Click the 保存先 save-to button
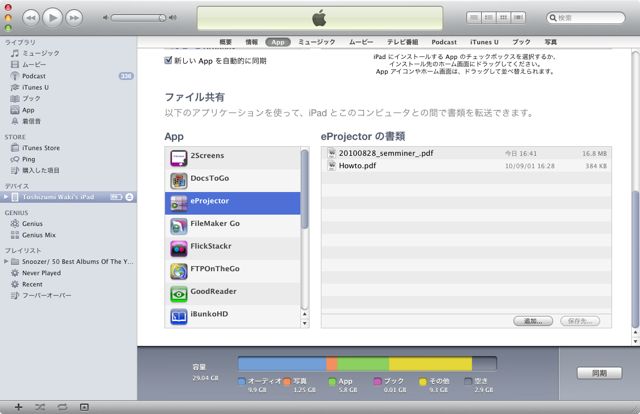 (x=580, y=321)
